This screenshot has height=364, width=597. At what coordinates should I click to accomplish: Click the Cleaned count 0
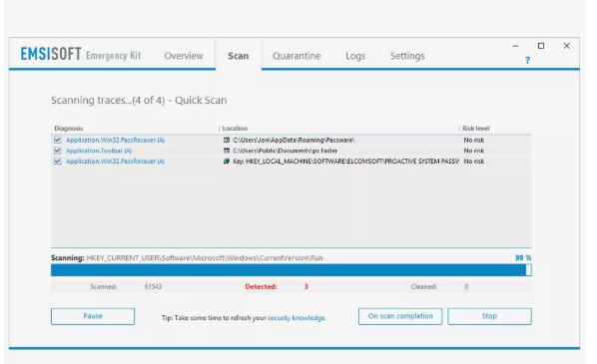point(466,286)
